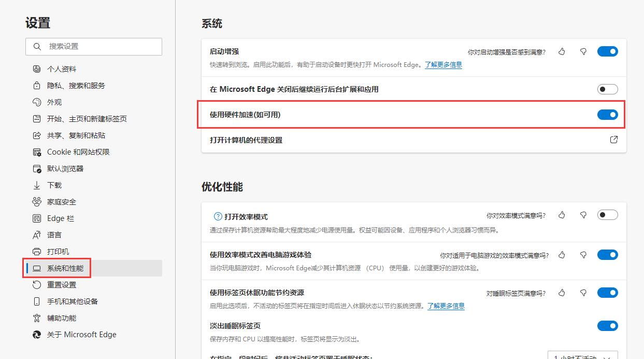This screenshot has width=644, height=359.
Task: Thumbs up for 使用标签页休眠功能节约资源
Action: [562, 293]
